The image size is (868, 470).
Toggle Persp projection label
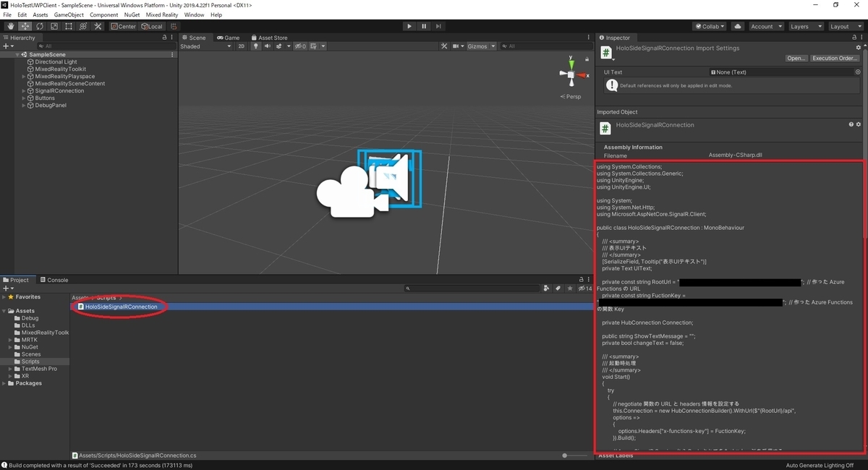pos(571,96)
